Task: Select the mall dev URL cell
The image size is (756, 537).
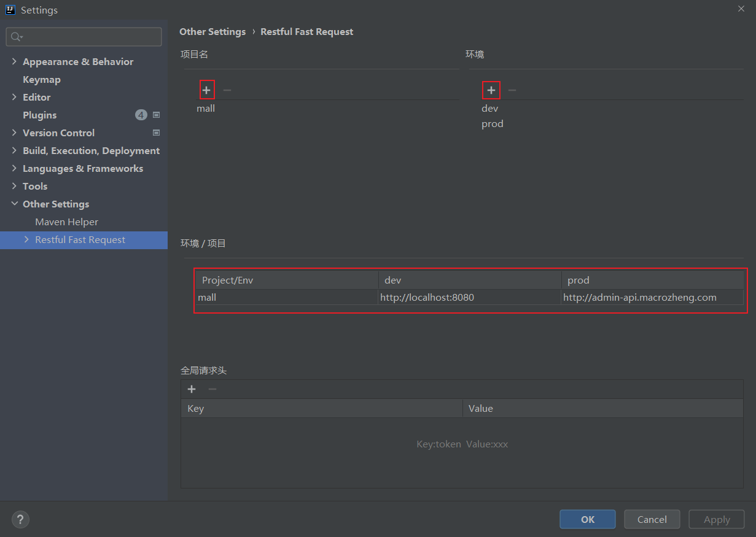Action: pos(469,298)
